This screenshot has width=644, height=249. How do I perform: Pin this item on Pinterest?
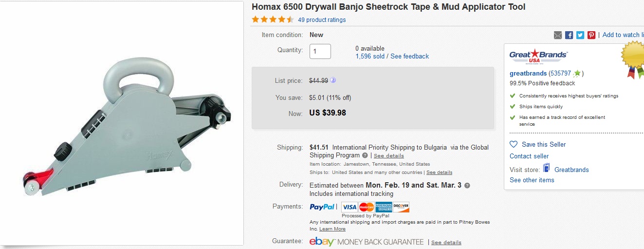pos(591,35)
